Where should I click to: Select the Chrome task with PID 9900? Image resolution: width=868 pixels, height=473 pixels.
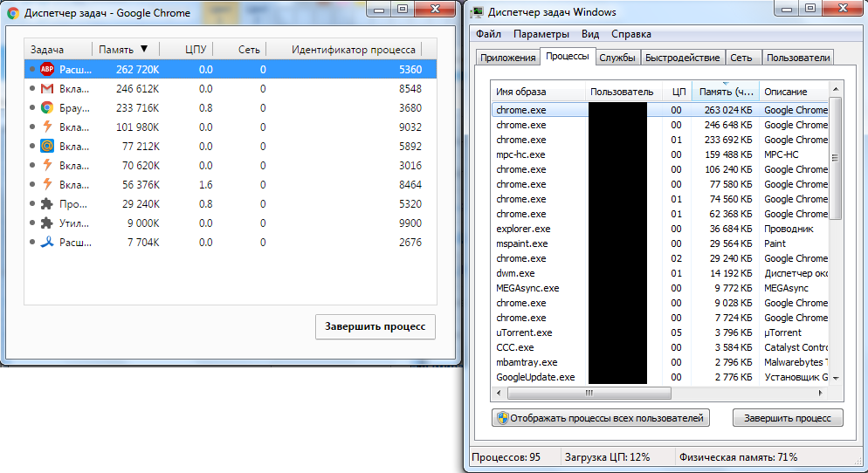(x=231, y=223)
